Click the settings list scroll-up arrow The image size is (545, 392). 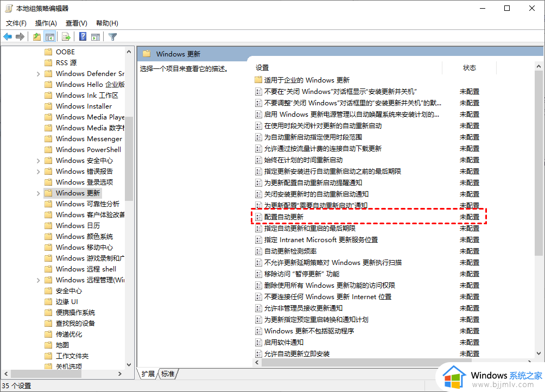coord(538,66)
